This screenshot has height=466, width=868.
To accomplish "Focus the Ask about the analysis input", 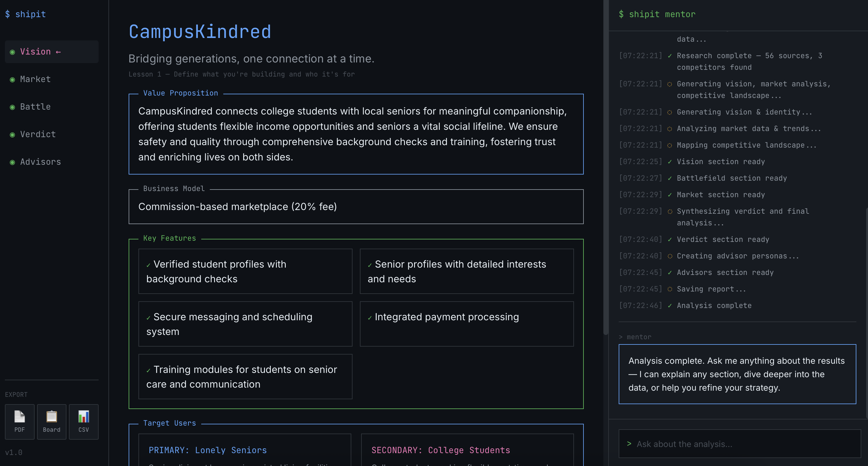I will pyautogui.click(x=739, y=444).
